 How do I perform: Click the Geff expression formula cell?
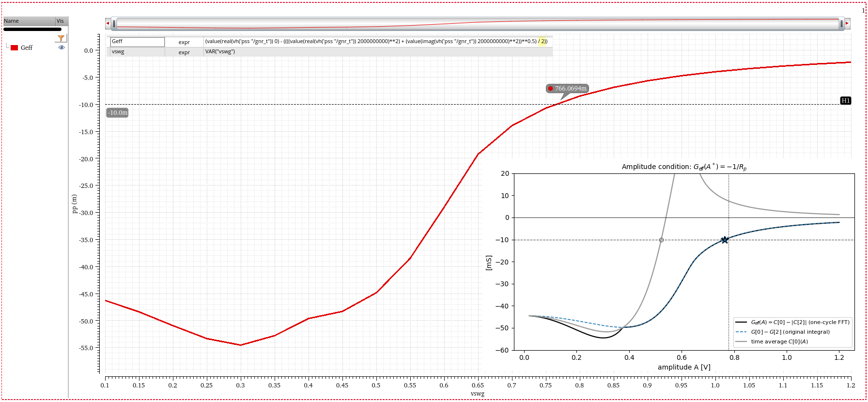click(378, 42)
